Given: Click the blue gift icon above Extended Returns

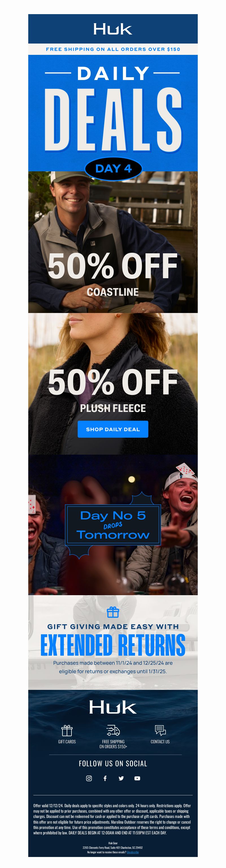Looking at the screenshot, I should 113,612.
